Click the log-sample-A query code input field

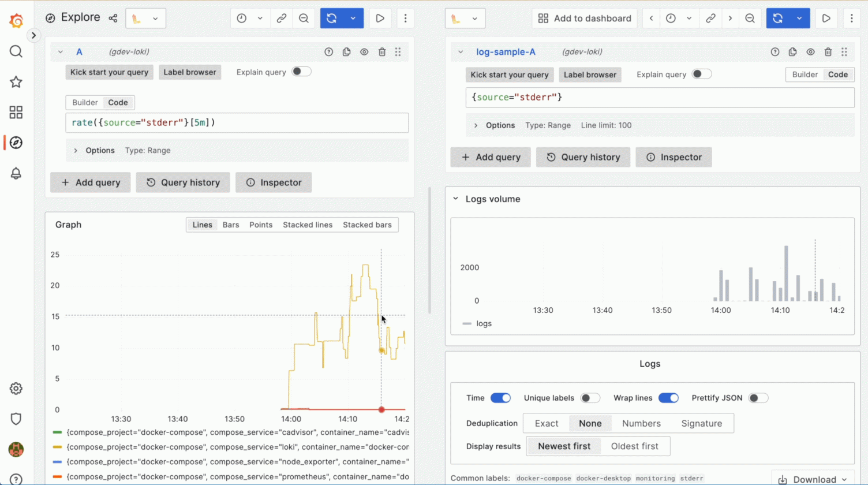coord(660,98)
